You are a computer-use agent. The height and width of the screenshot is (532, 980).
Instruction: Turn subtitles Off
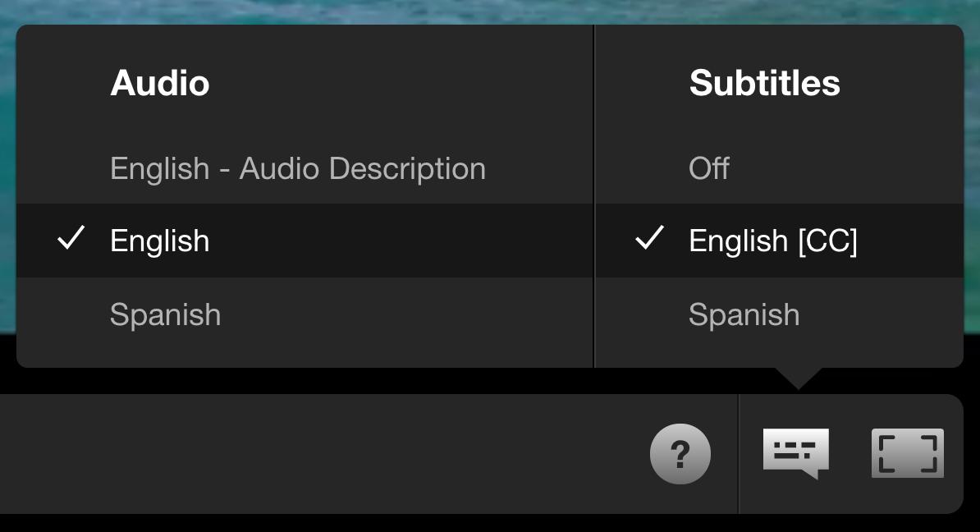(x=709, y=169)
